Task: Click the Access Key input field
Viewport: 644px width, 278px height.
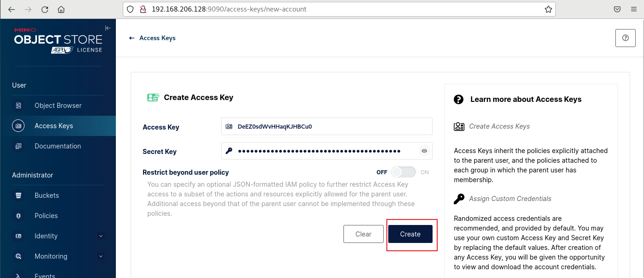Action: click(x=327, y=126)
